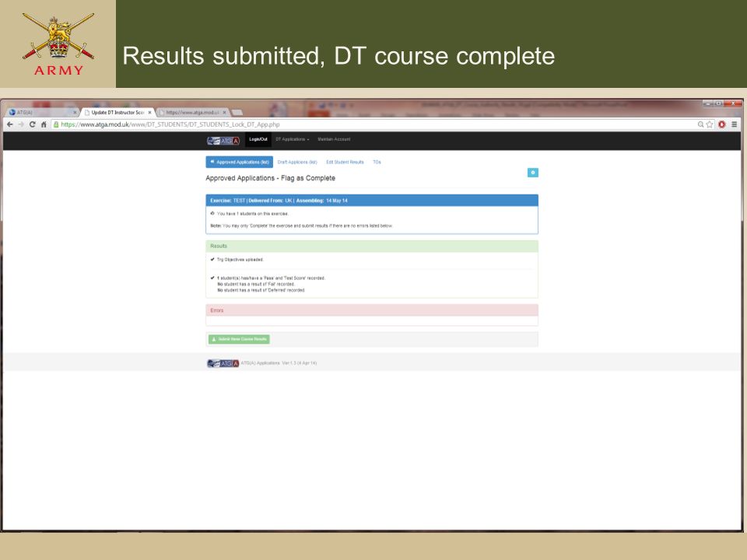Select the Approved Applications (list) pill
747x560 pixels.
(239, 162)
